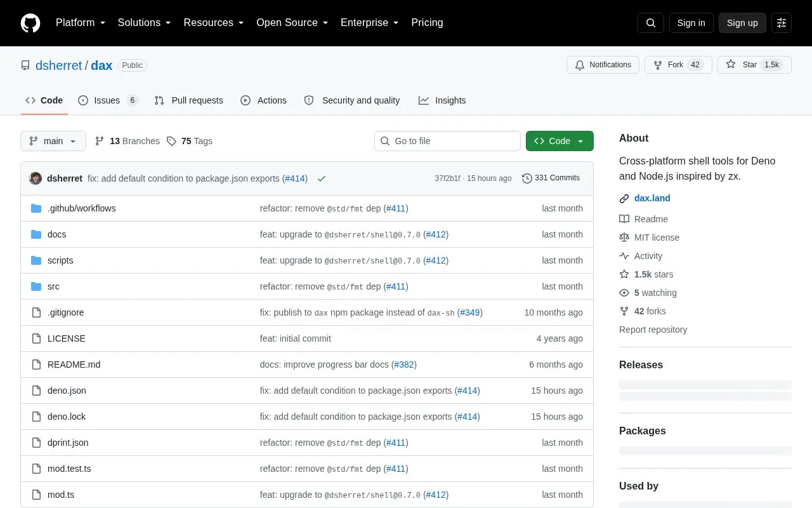Open the search magnifier button
This screenshot has width=812, height=508.
click(651, 23)
